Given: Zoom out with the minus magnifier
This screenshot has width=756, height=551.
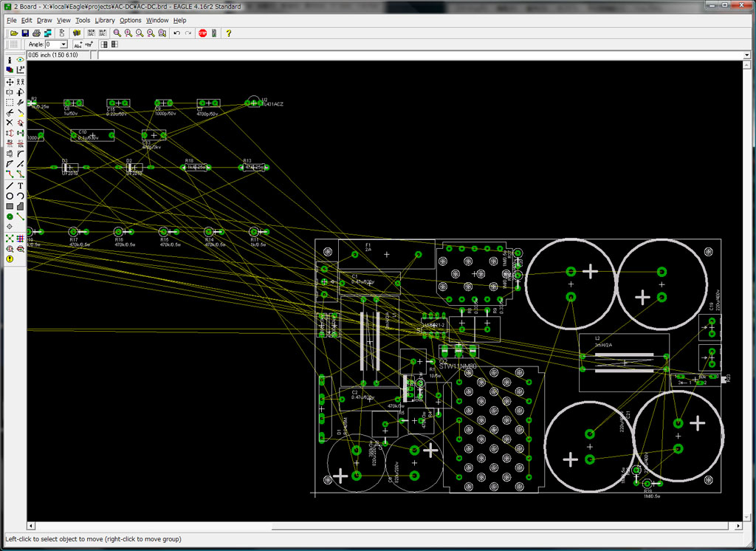Looking at the screenshot, I should click(140, 32).
